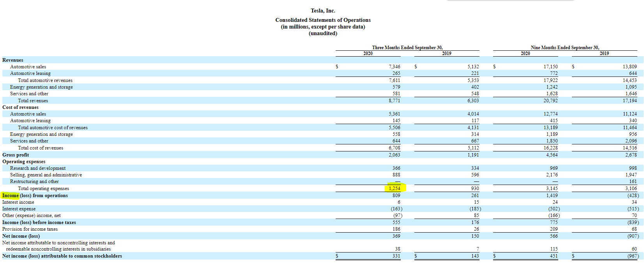The image size is (644, 265).
Task: Click the 'Tesla, Inc.' title text
Action: 323,11
